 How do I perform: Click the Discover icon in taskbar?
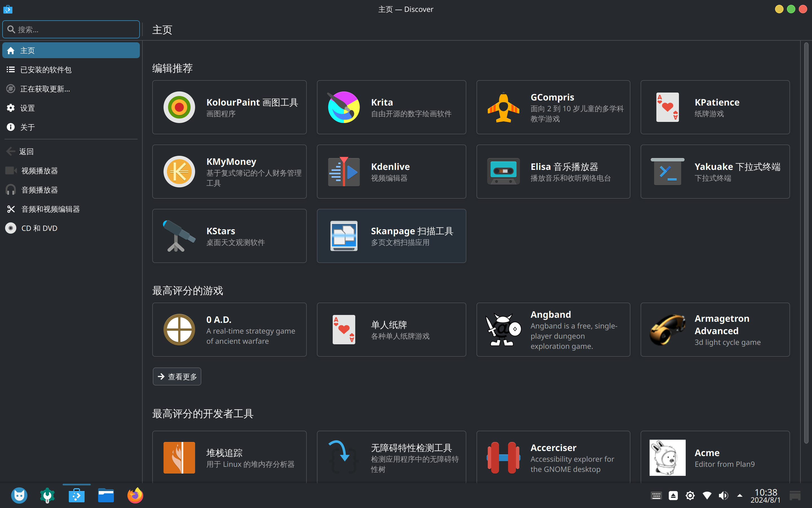(x=76, y=496)
